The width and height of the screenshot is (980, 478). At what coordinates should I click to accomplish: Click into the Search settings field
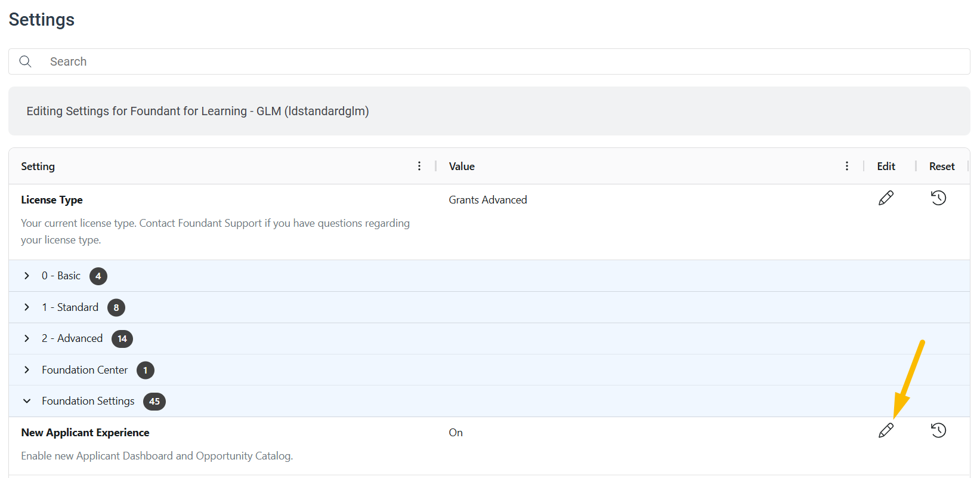pos(489,61)
